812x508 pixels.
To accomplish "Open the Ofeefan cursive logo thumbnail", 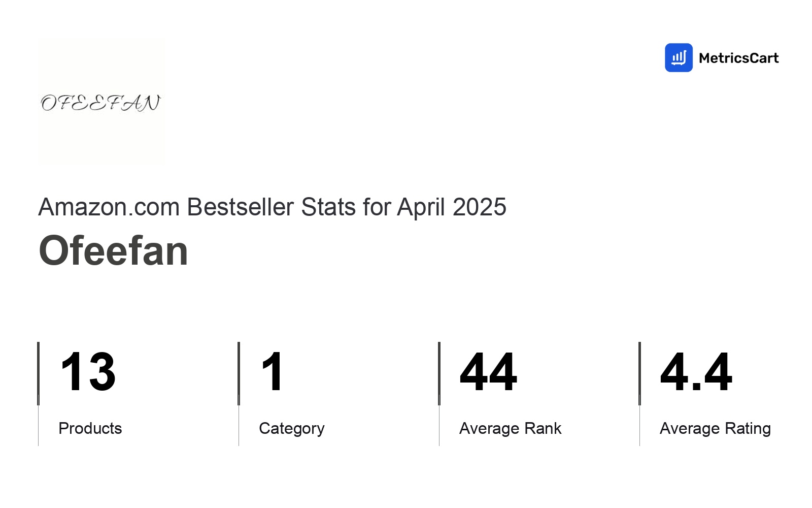I will (101, 102).
